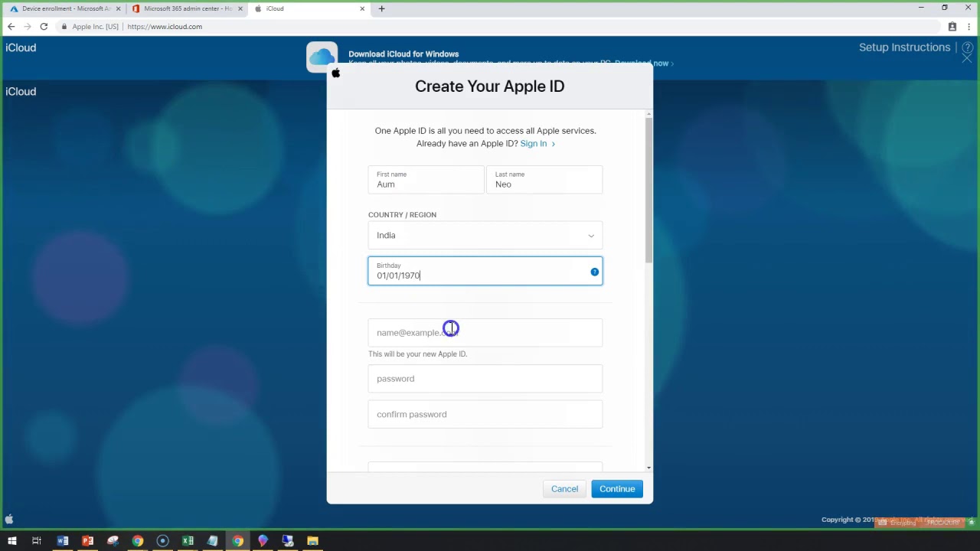Click the birthday info icon
The image size is (980, 551).
click(x=595, y=272)
